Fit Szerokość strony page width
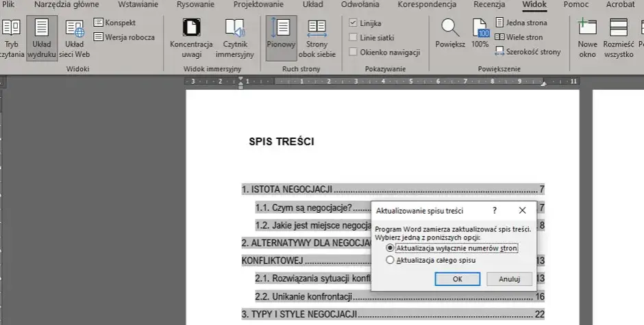 pyautogui.click(x=528, y=52)
